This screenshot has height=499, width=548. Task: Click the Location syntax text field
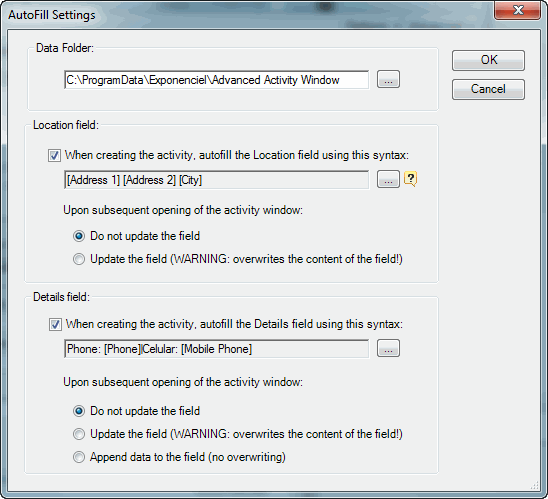tap(216, 180)
